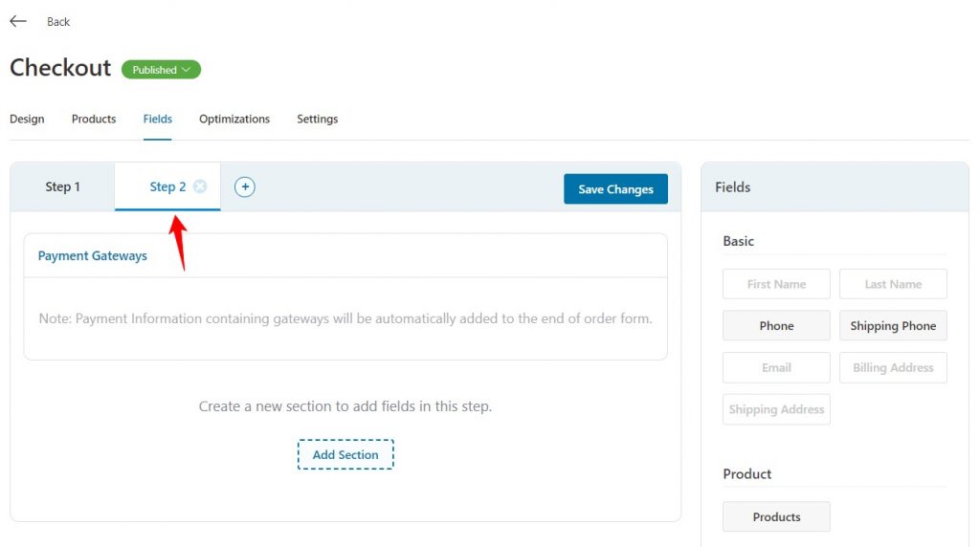
Task: Select the First Name field
Action: point(776,284)
